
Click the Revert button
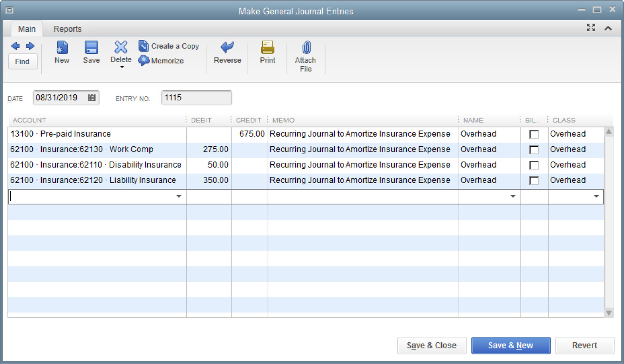coord(585,345)
